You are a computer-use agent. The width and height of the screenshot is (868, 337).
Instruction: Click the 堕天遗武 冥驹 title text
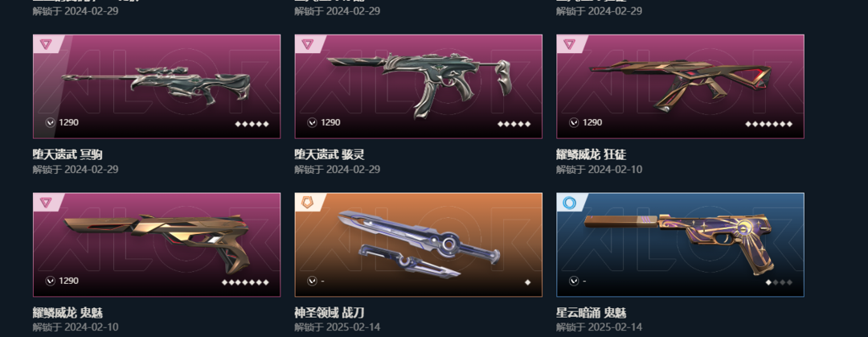coord(68,154)
